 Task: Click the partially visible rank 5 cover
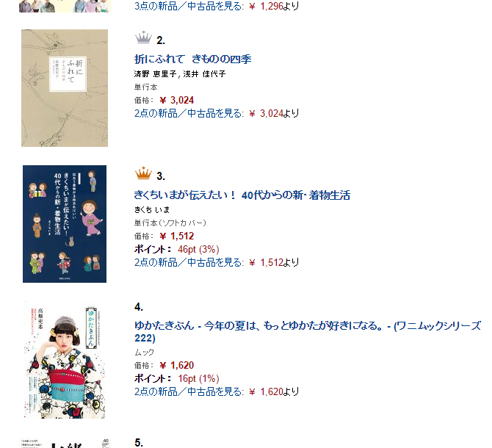[65, 443]
